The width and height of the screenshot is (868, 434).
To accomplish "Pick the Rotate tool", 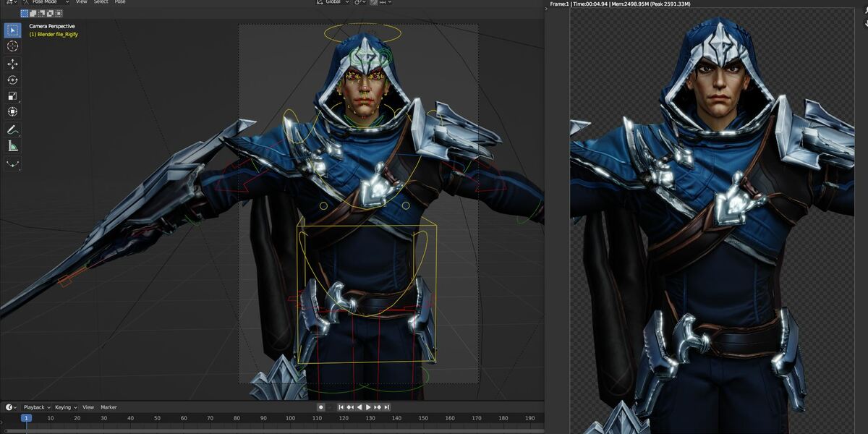I will point(12,80).
